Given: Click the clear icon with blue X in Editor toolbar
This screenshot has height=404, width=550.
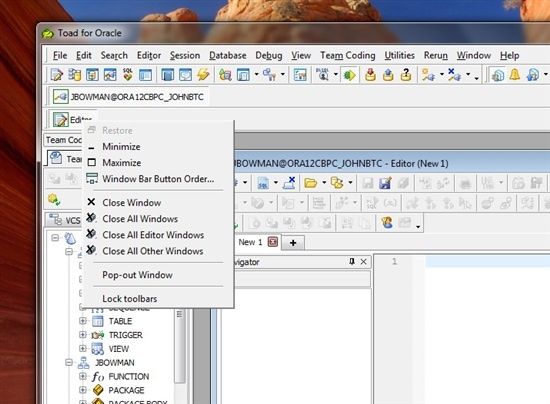Looking at the screenshot, I should pos(290,183).
